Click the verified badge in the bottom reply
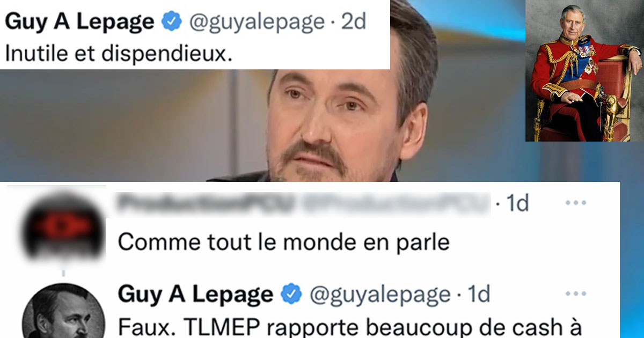The height and width of the screenshot is (338, 644). (292, 294)
